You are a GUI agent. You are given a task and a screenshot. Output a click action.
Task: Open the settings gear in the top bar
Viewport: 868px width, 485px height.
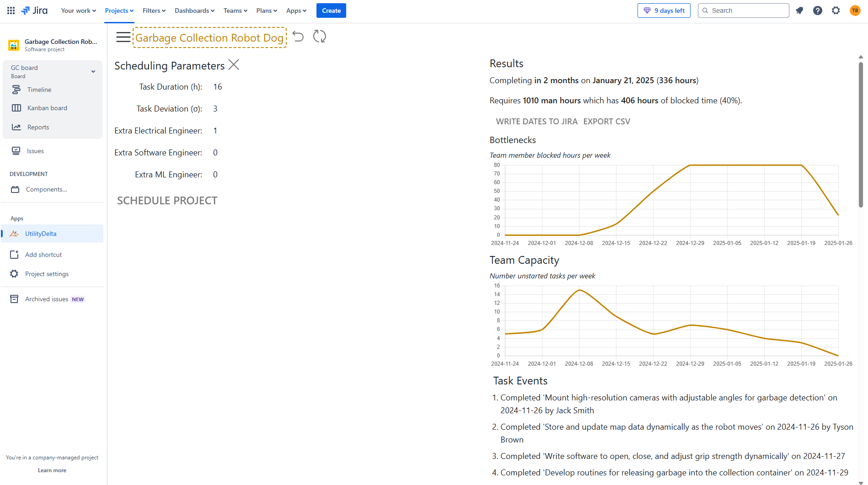[836, 11]
